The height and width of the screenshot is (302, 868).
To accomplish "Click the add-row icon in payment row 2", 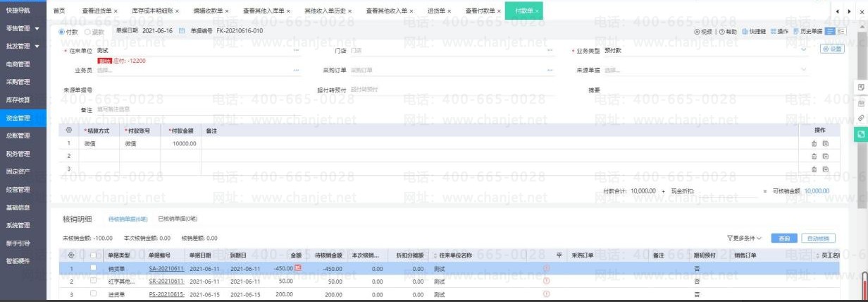I will [x=825, y=156].
